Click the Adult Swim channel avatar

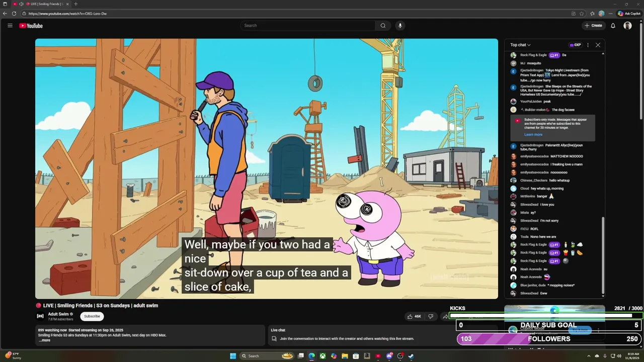[x=40, y=316]
